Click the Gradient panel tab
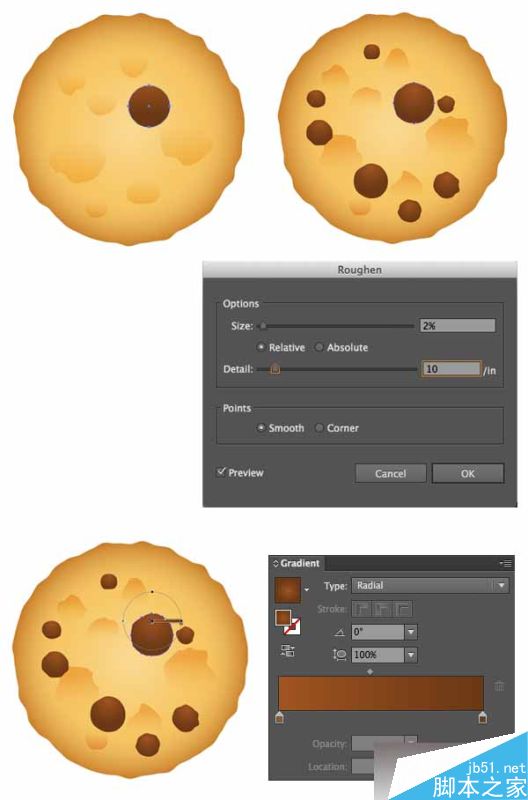Viewport: 528px width, 800px height. point(297,563)
